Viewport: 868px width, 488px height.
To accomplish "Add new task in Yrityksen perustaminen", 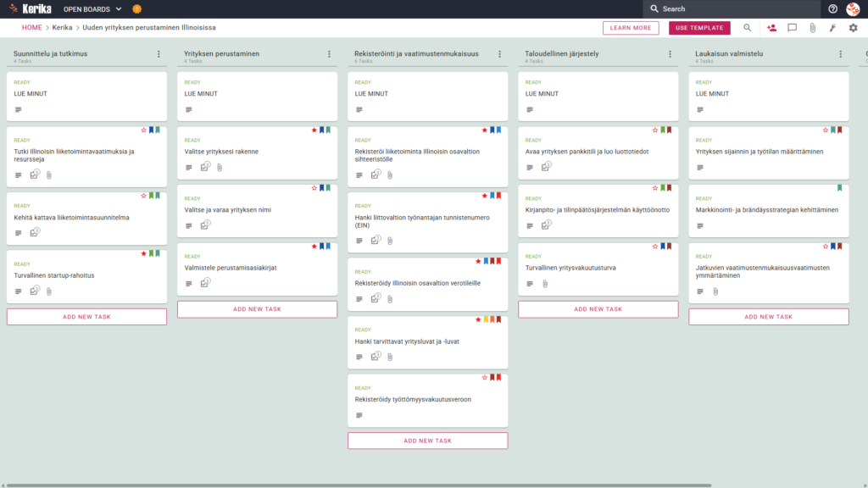I will pos(258,308).
